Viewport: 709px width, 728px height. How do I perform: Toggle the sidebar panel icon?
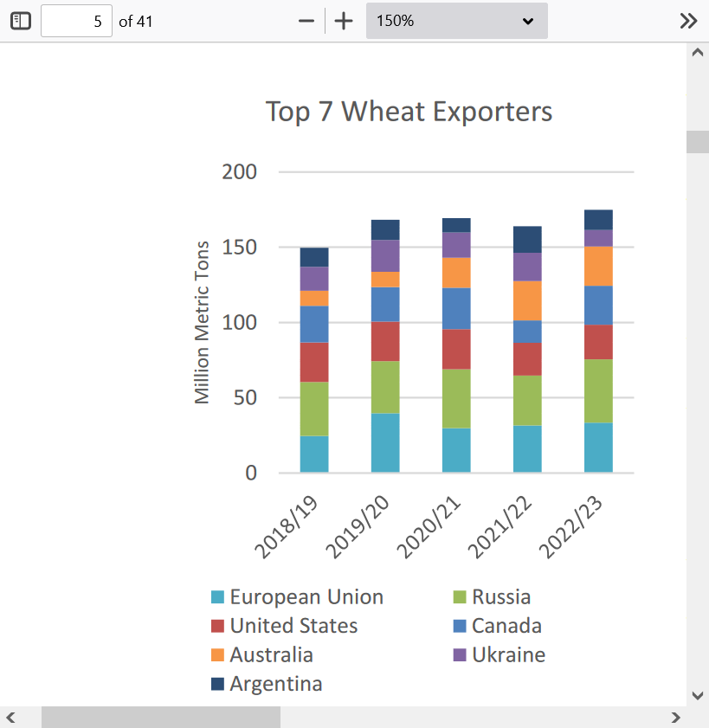point(21,21)
